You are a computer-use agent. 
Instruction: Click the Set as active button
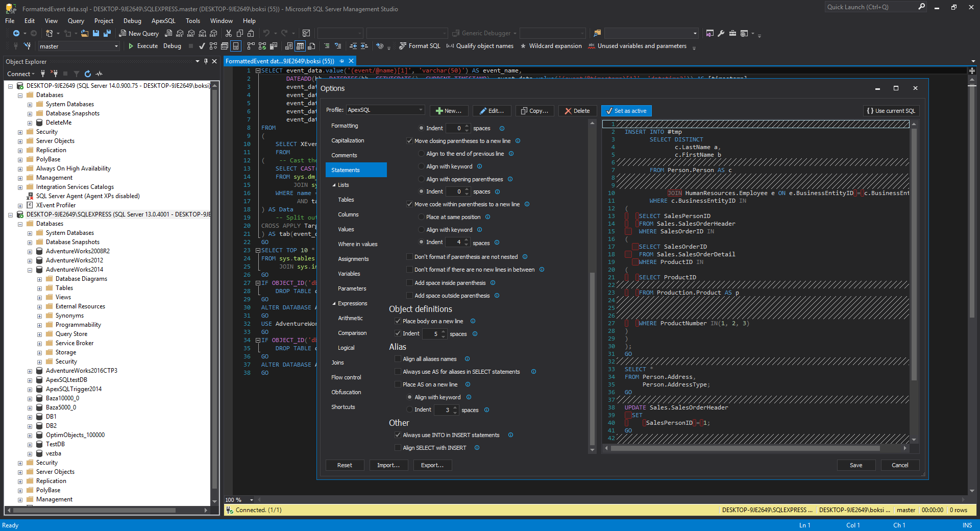pos(626,111)
